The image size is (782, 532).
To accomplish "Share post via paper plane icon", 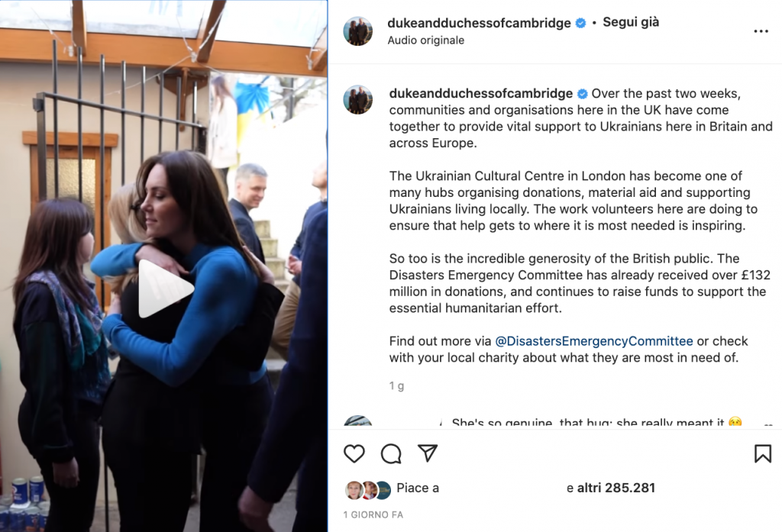I will click(x=428, y=453).
